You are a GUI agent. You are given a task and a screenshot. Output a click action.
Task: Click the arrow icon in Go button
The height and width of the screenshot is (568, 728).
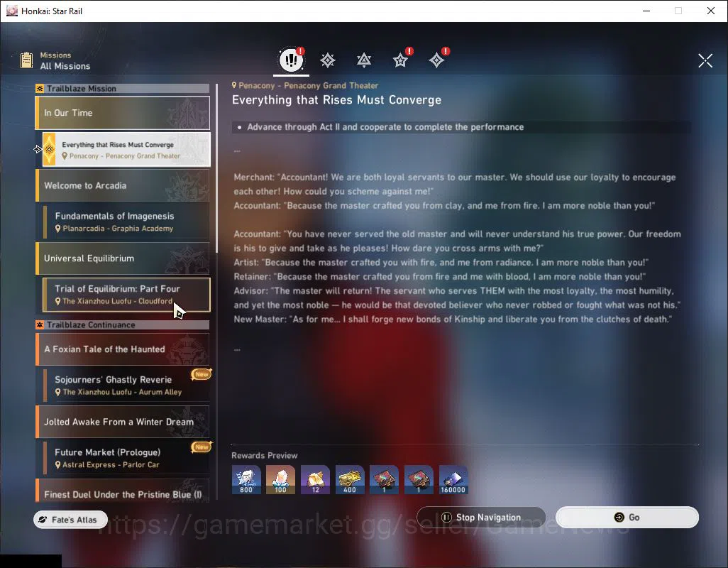click(x=619, y=518)
